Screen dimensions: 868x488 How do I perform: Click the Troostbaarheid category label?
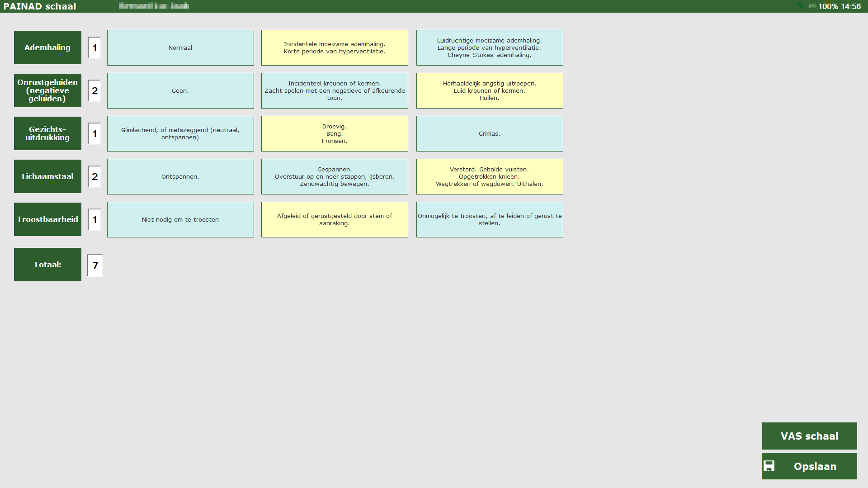click(47, 220)
